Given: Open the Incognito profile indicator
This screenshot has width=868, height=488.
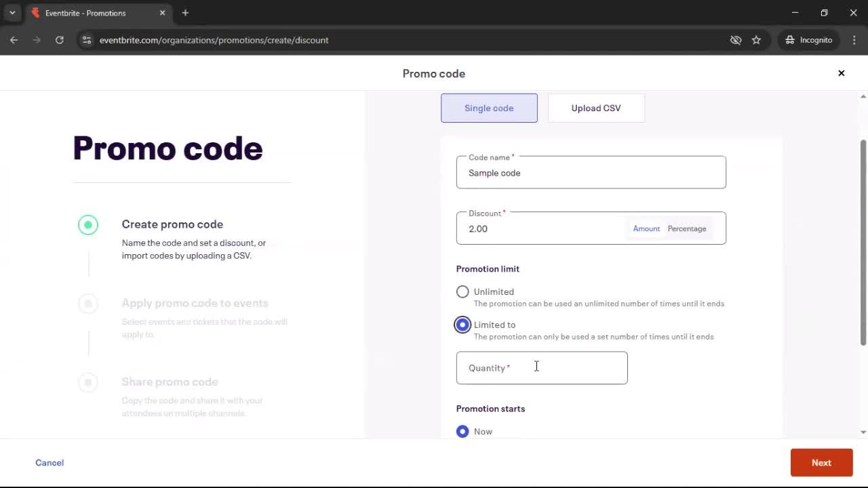Looking at the screenshot, I should pos(809,40).
